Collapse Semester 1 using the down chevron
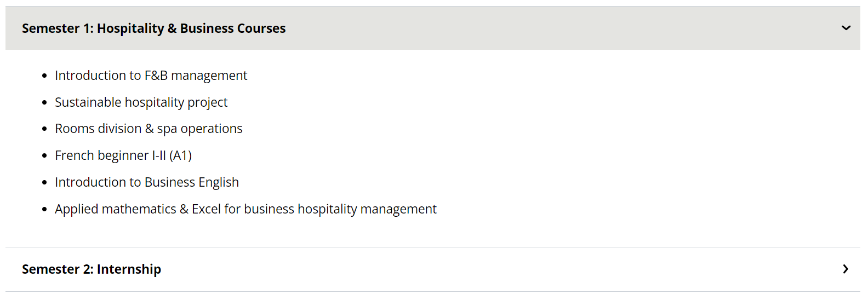 coord(846,28)
